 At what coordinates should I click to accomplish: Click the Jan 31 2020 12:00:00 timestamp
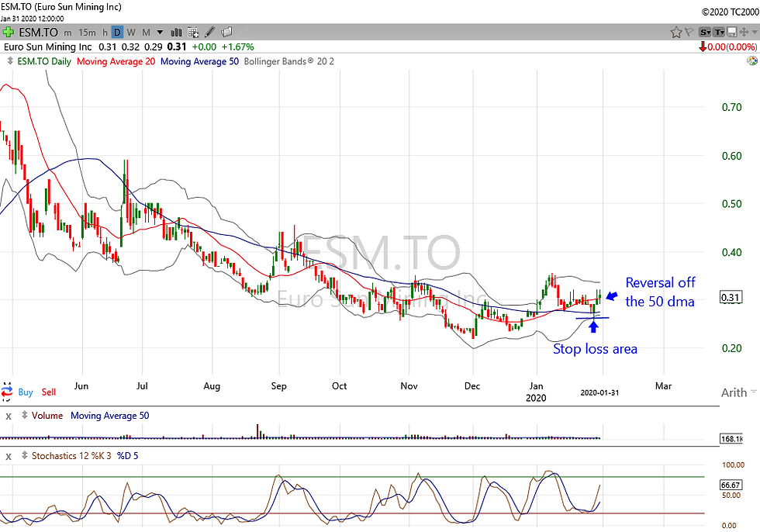click(32, 19)
